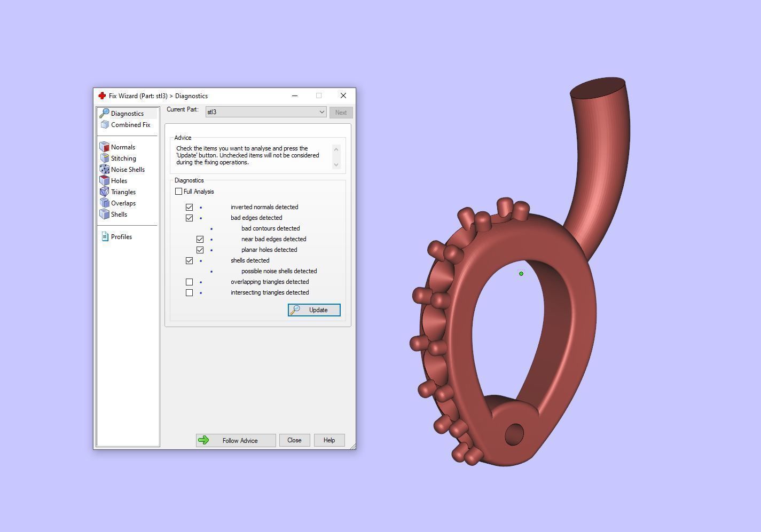The image size is (761, 532).
Task: Click the 'Current Part:' label
Action: pyautogui.click(x=182, y=109)
